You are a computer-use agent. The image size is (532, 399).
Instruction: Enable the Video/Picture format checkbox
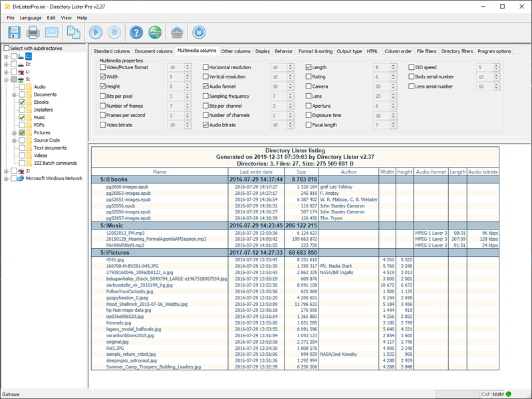click(x=103, y=68)
